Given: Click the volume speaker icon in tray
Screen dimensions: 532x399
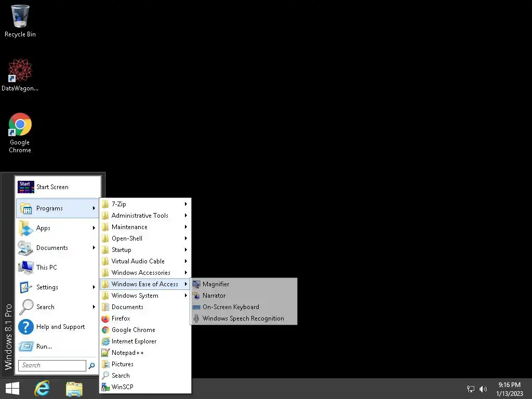Looking at the screenshot, I should pyautogui.click(x=483, y=389).
